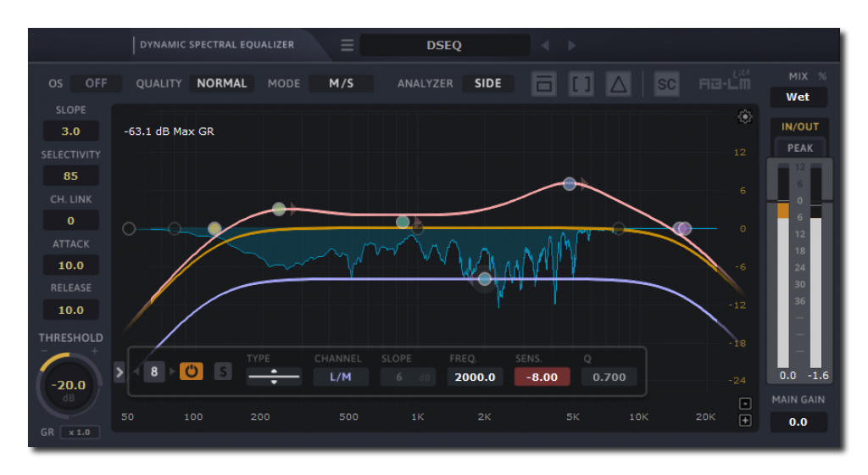868x475 pixels.
Task: Click the delta triangle icon
Action: (619, 84)
